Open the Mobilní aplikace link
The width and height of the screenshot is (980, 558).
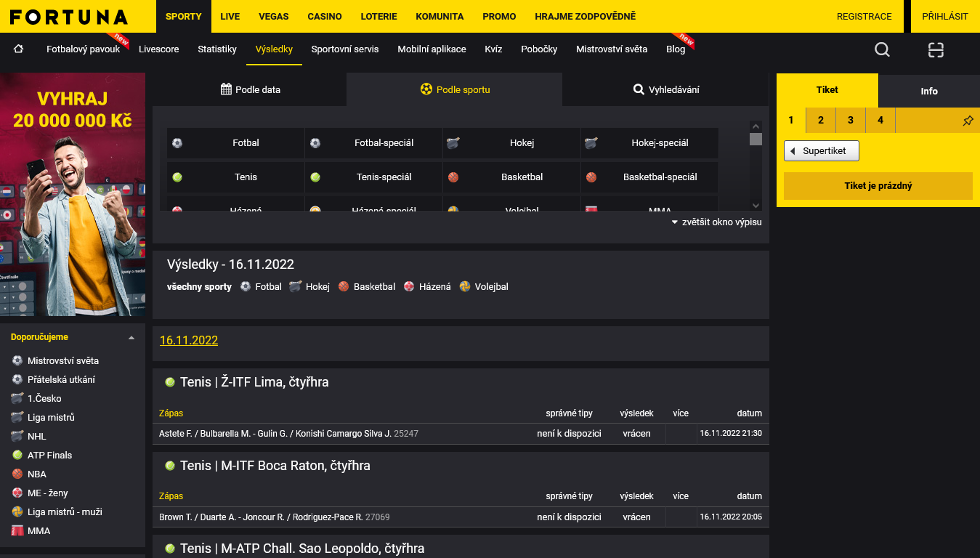432,49
